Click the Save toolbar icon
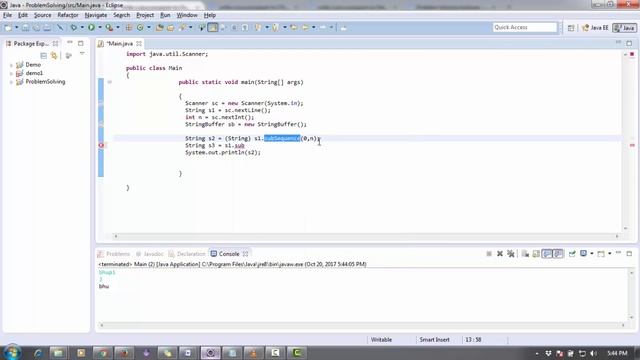 point(25,27)
